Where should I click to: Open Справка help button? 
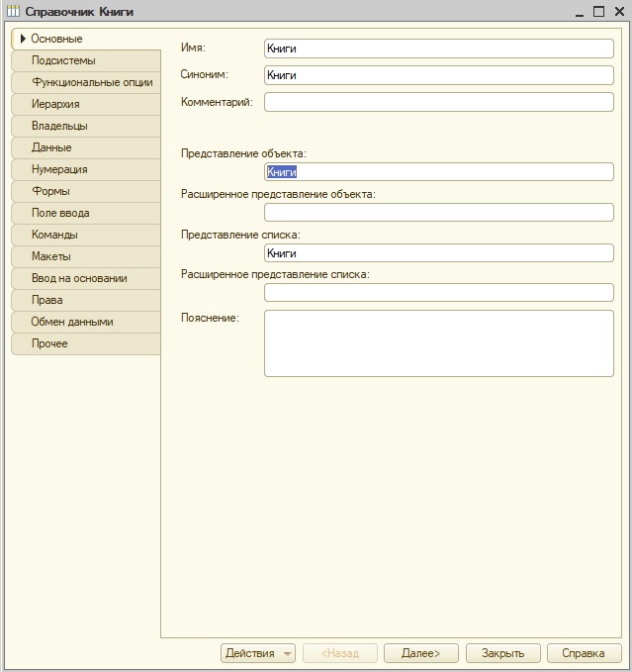coord(585,653)
